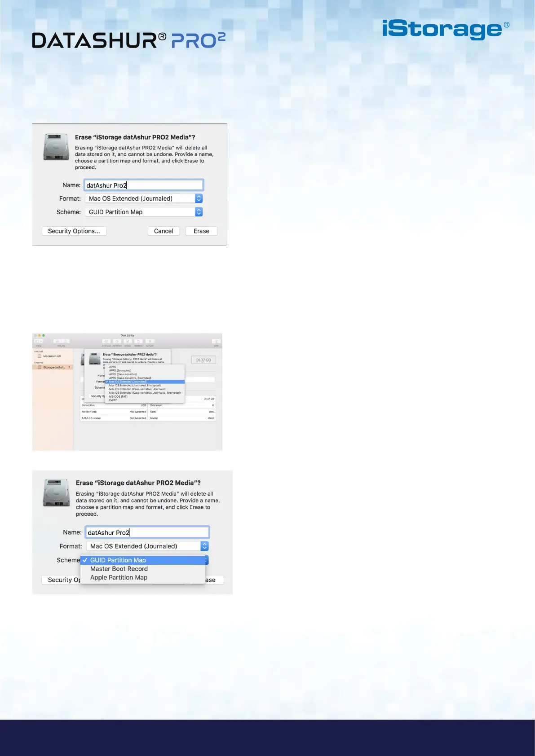Choose ExFAT in the format list
Viewport: 535px width, 756px height.
tap(145, 400)
